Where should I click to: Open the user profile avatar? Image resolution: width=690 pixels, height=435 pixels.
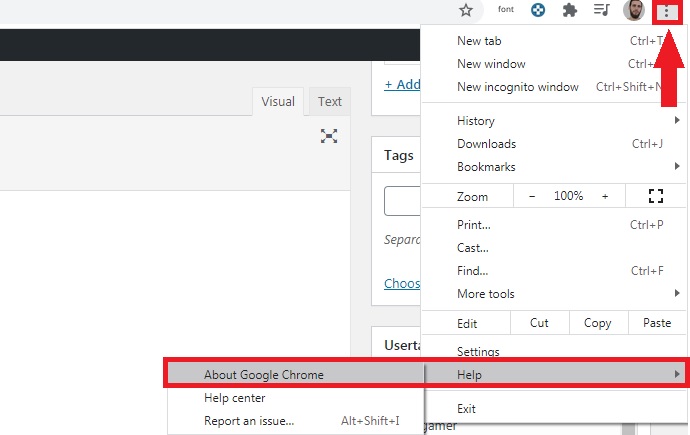pyautogui.click(x=634, y=11)
